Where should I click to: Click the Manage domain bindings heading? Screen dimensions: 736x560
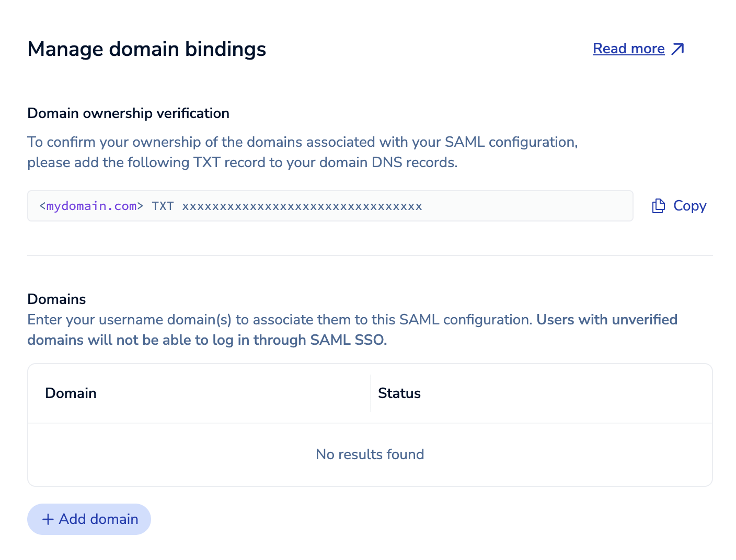tap(146, 49)
